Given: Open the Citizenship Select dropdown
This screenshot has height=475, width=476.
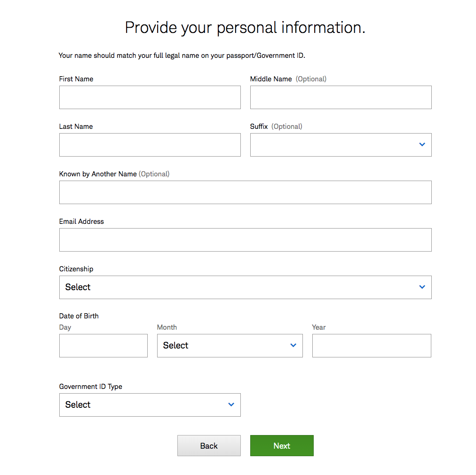Looking at the screenshot, I should pyautogui.click(x=245, y=287).
